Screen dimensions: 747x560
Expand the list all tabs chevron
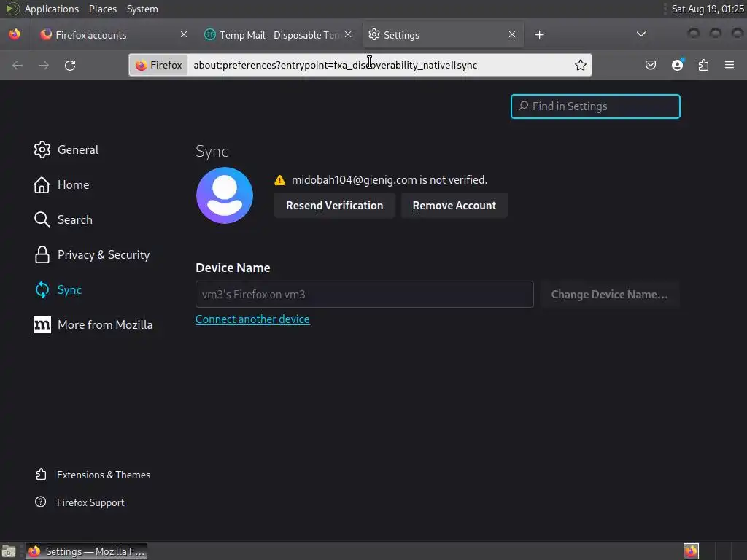(x=641, y=34)
